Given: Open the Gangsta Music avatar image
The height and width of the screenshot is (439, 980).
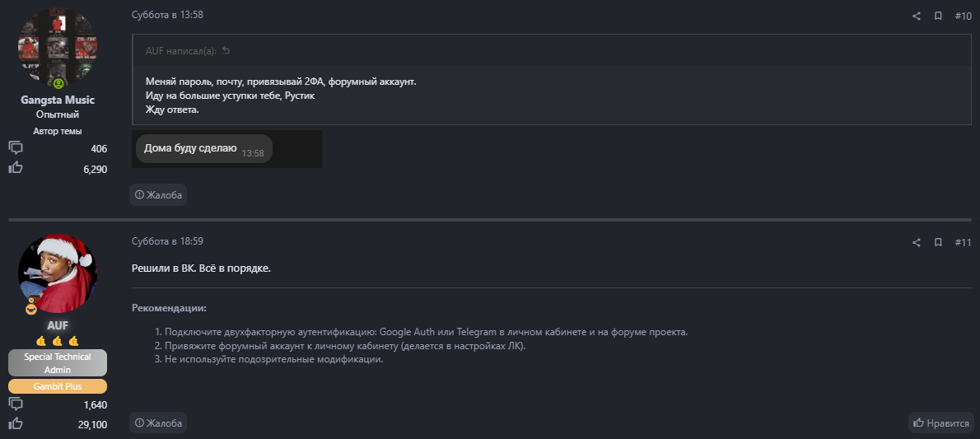Looking at the screenshot, I should [x=58, y=48].
